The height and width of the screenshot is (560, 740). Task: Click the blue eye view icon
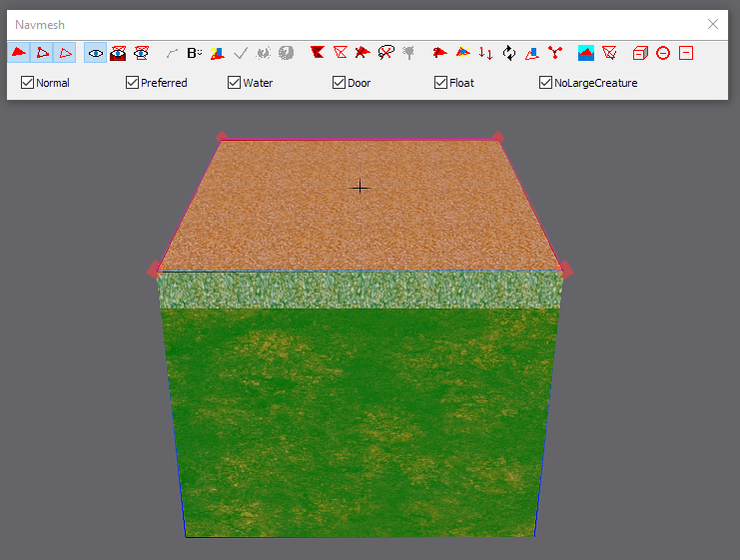(x=96, y=53)
